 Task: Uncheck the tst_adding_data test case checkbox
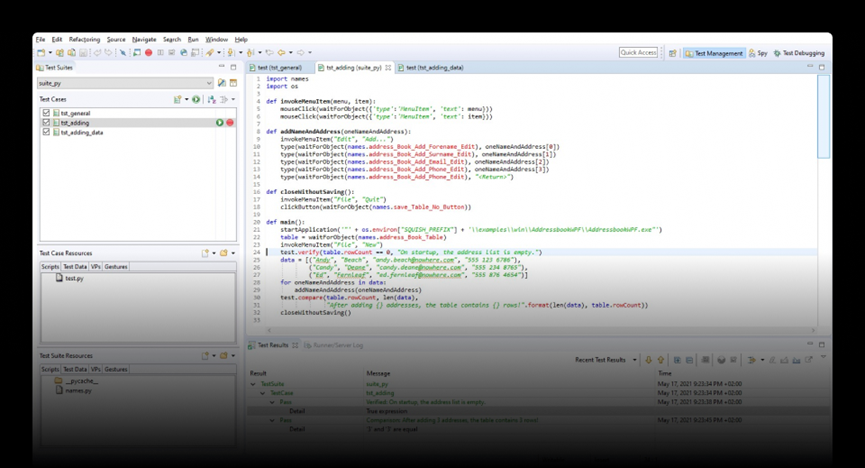point(46,132)
